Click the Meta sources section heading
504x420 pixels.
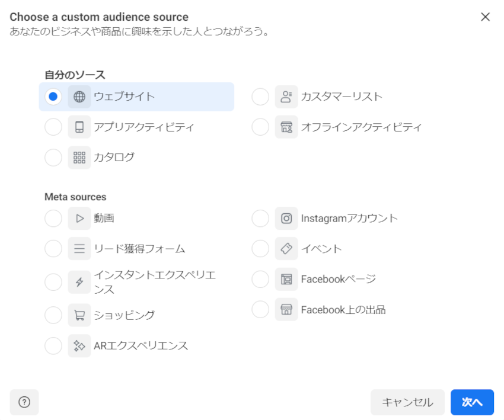coord(75,197)
